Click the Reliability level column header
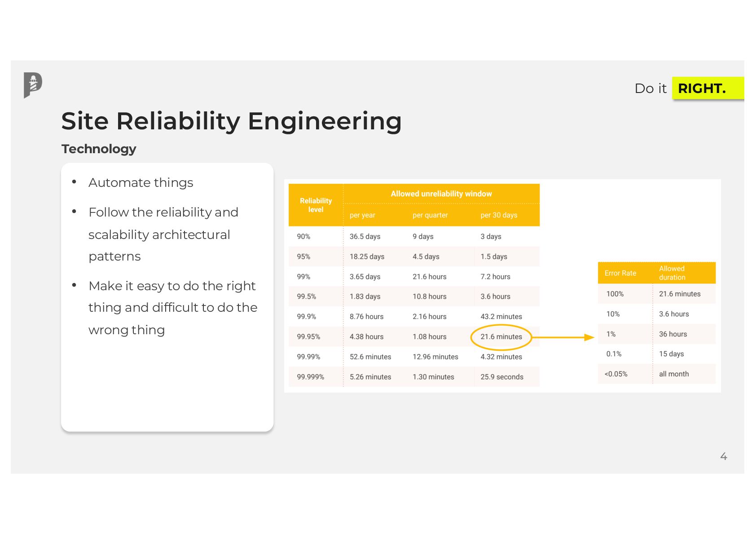 point(316,205)
